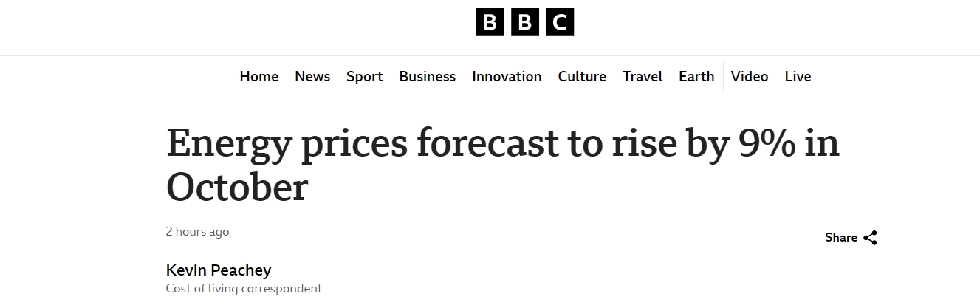Open the Home navigation item

(x=259, y=77)
